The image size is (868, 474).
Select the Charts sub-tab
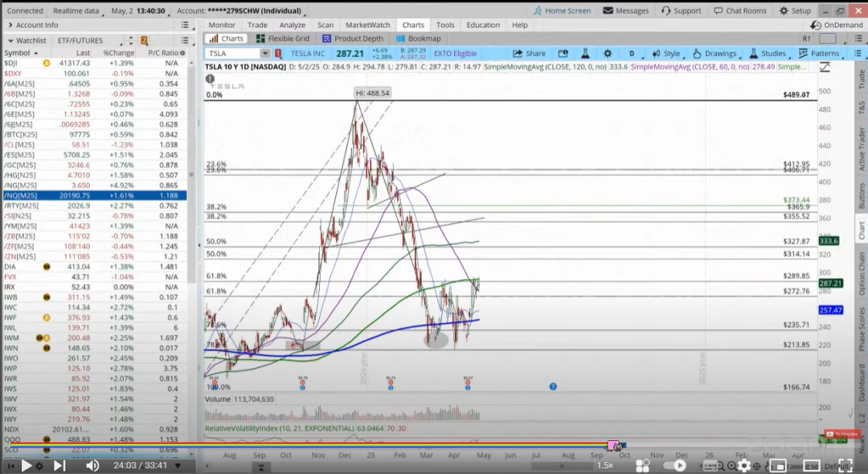(x=227, y=39)
